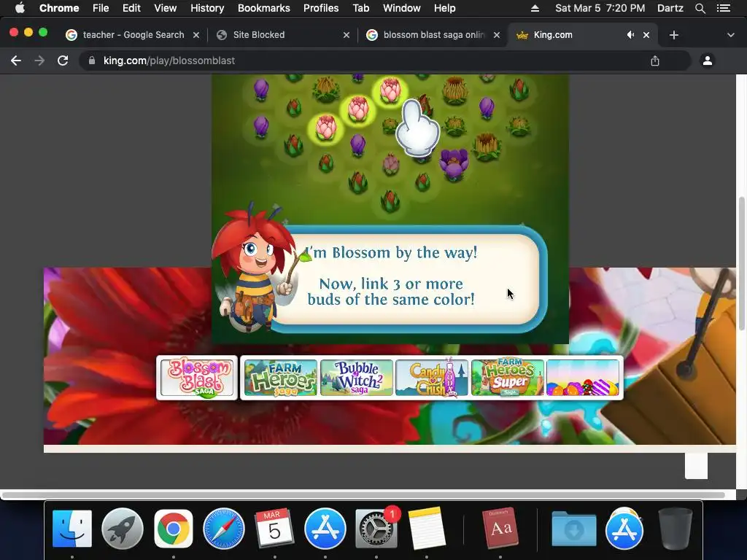Open Launchpad from the Dock
This screenshot has width=747, height=560.
(123, 529)
